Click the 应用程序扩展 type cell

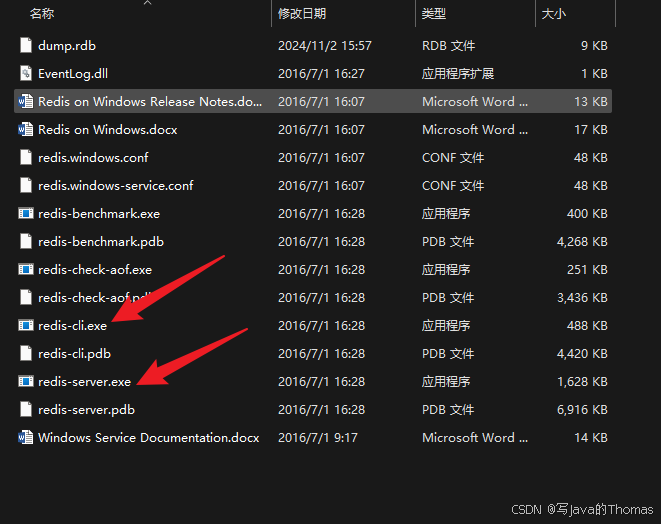[x=458, y=74]
